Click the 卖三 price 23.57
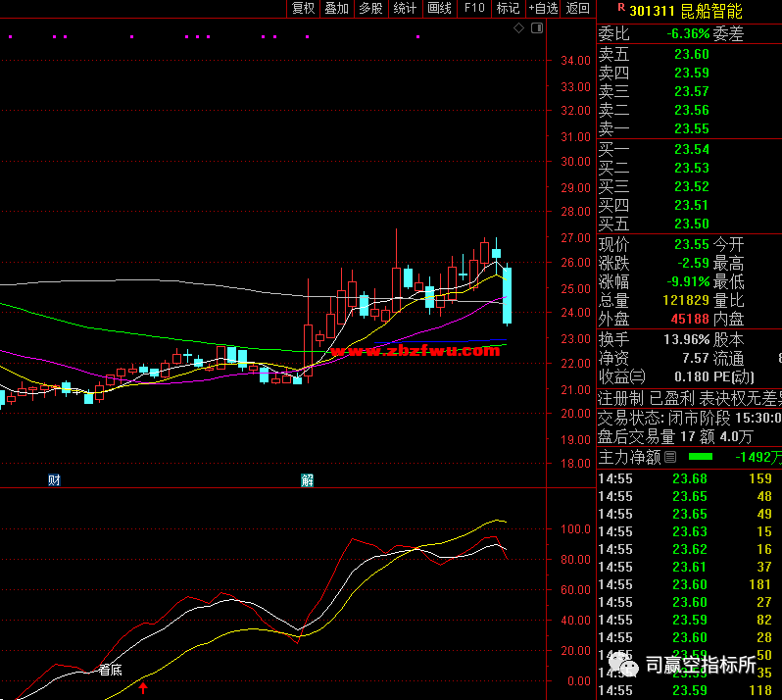The height and width of the screenshot is (700, 782). coord(691,92)
